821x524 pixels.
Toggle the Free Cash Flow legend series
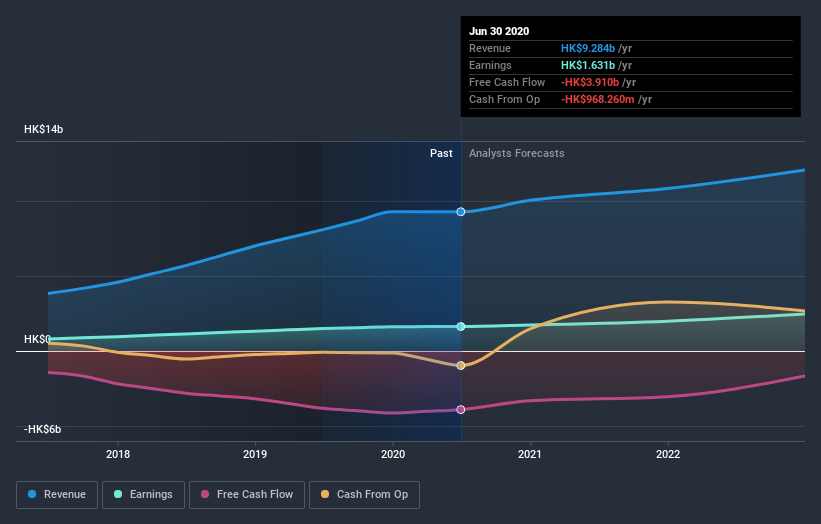point(247,495)
